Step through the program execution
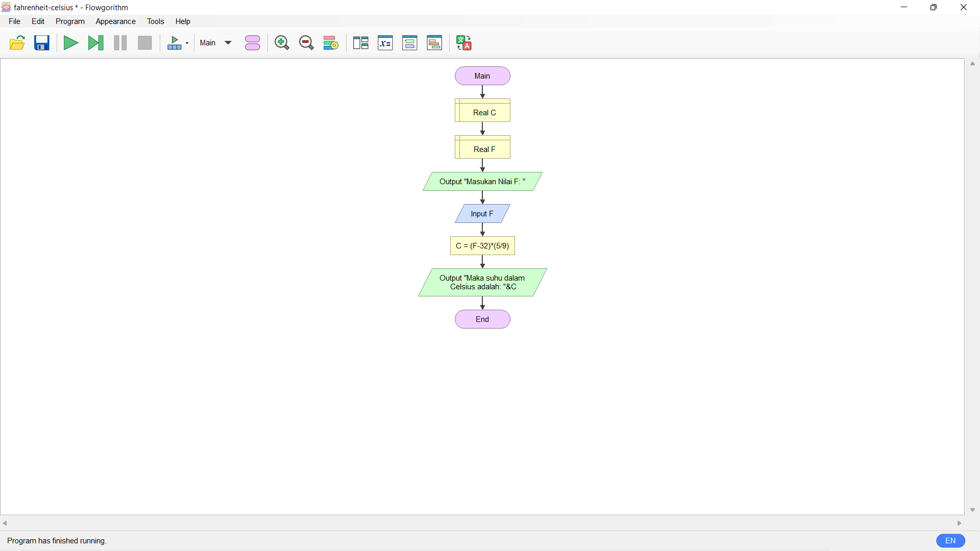Viewport: 980px width, 551px height. pyautogui.click(x=95, y=43)
